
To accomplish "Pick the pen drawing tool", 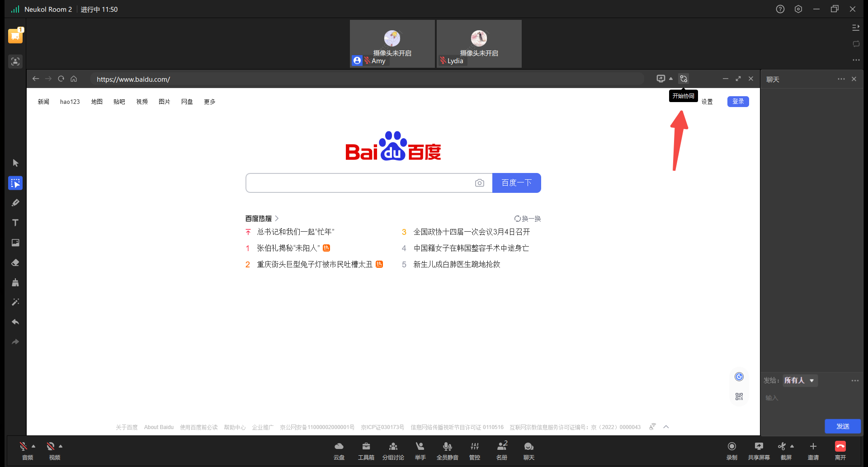I will 15,203.
